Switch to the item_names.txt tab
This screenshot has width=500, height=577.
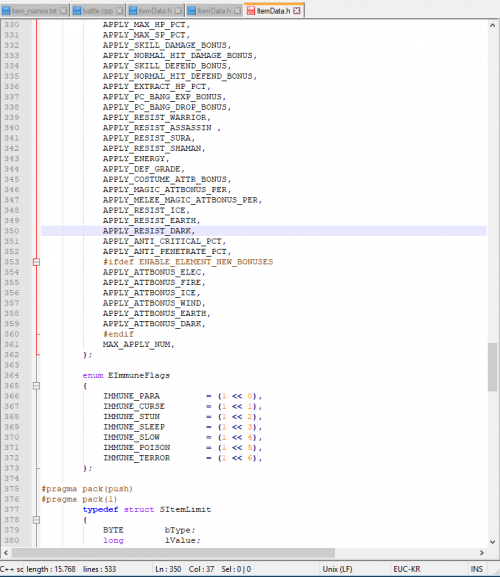(x=34, y=11)
